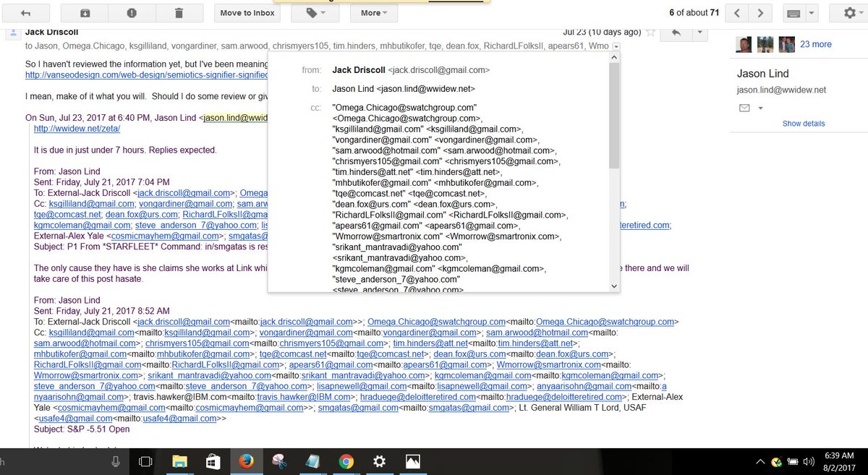Delete the conversation with the trash icon
This screenshot has height=475, width=868.
pos(179,13)
